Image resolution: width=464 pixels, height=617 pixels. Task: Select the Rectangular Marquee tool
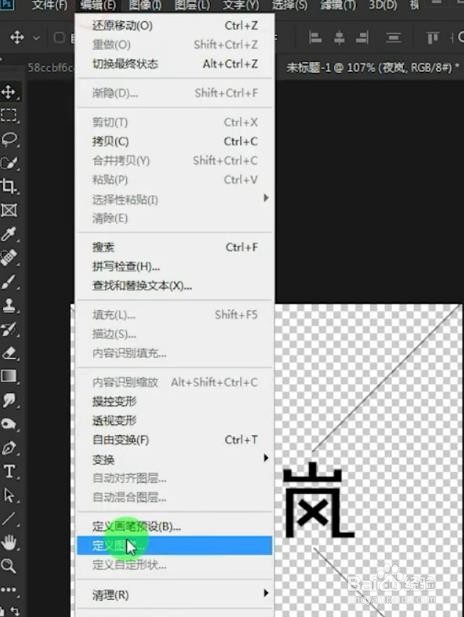[x=9, y=116]
